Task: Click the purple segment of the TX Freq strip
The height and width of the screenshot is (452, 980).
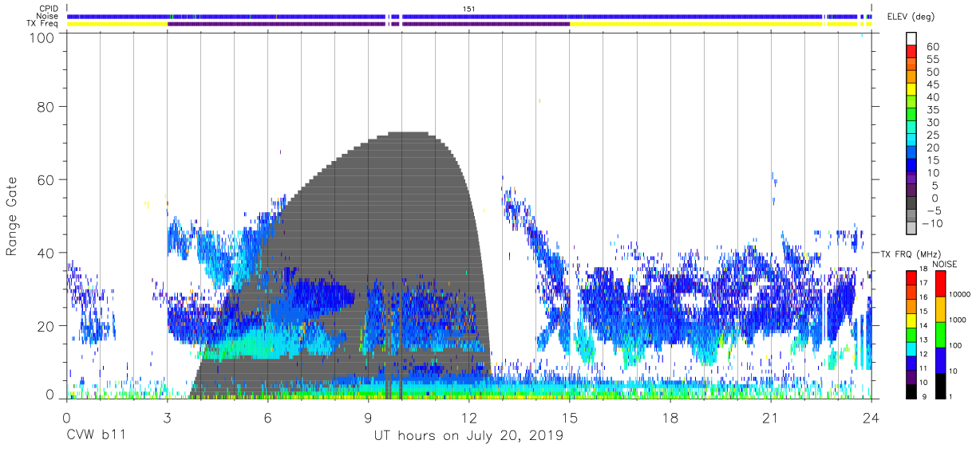Action: click(368, 24)
